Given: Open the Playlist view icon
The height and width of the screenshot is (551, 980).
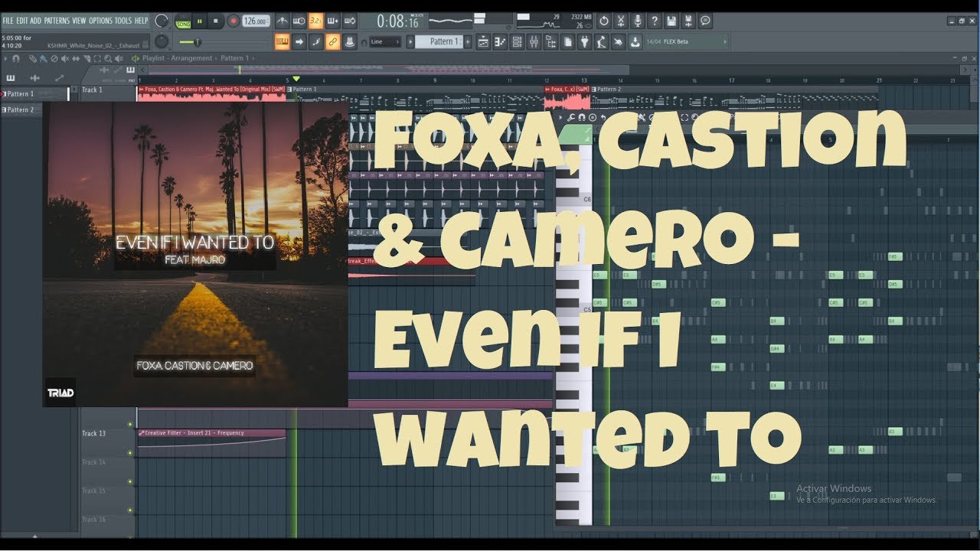Looking at the screenshot, I should pyautogui.click(x=483, y=42).
